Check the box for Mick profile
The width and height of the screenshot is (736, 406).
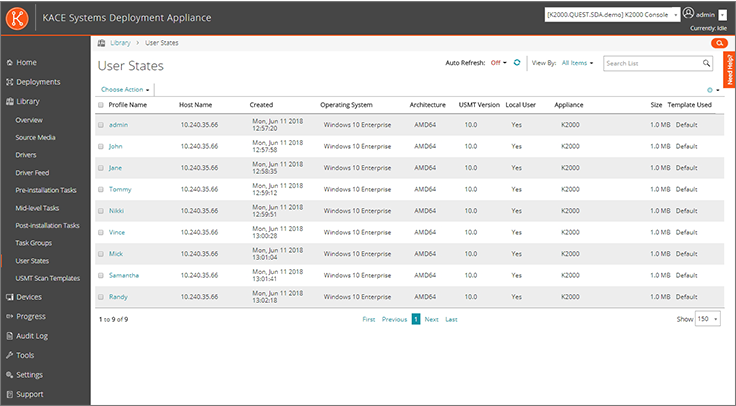[x=100, y=254]
